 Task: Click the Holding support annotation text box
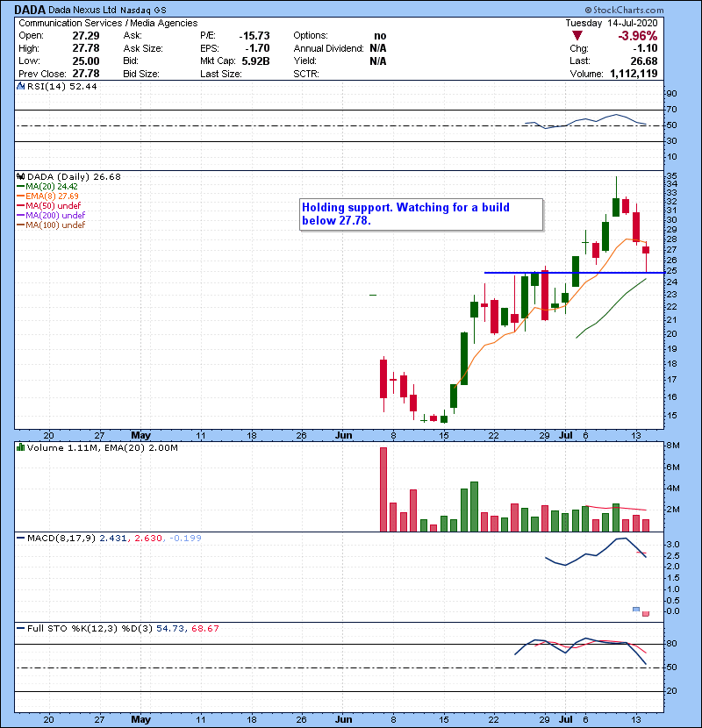(421, 214)
